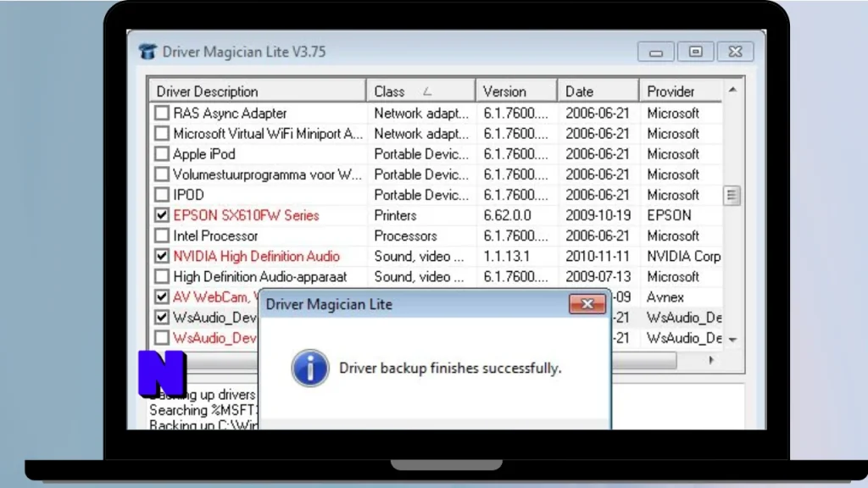Select the RAS Async Adapter name
This screenshot has height=488, width=868.
[x=230, y=113]
